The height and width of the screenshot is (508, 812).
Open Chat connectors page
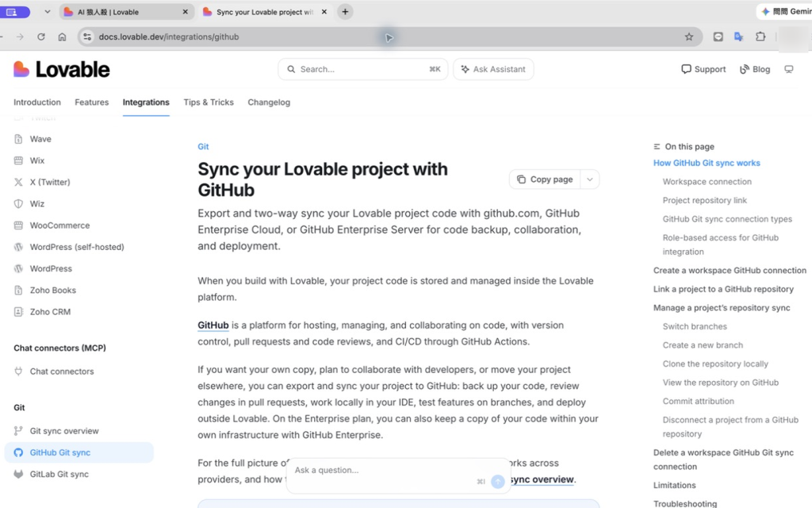click(62, 371)
